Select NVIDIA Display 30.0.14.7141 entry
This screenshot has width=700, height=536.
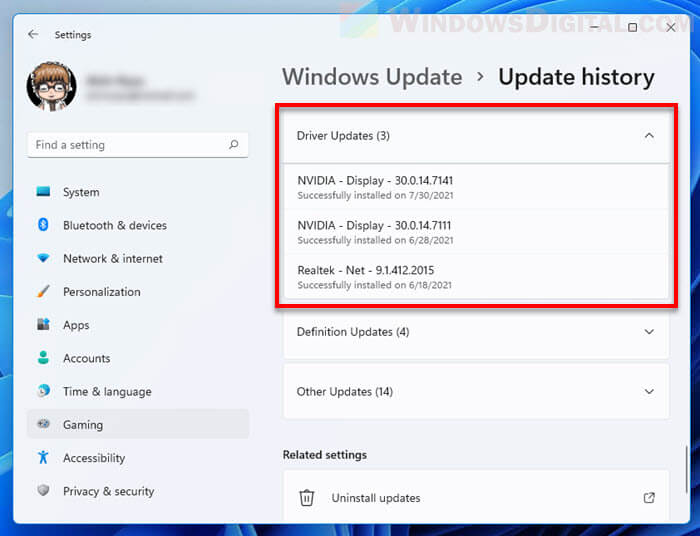[x=476, y=187]
